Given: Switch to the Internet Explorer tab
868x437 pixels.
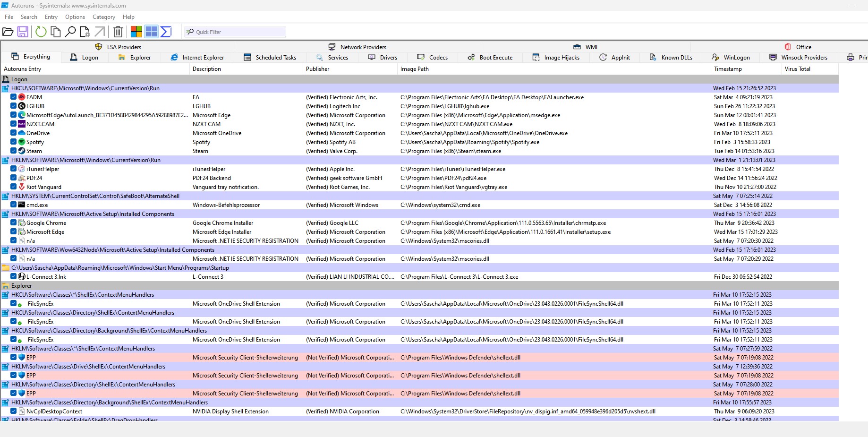Looking at the screenshot, I should [x=197, y=58].
